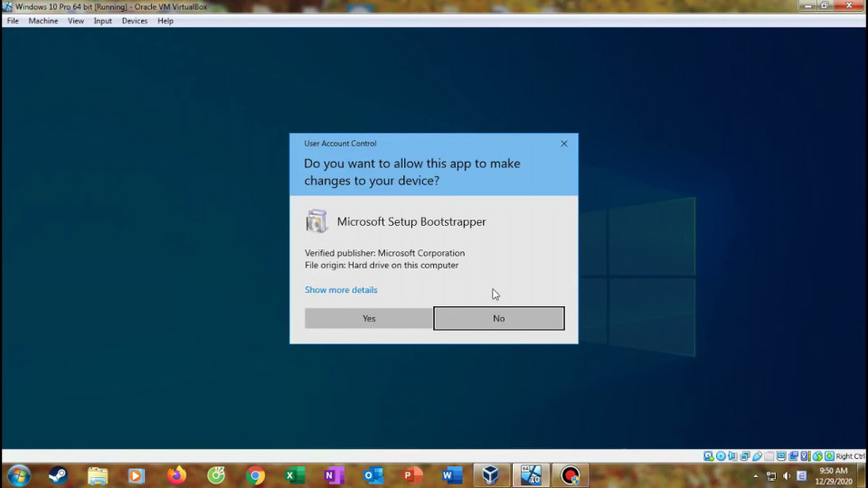Click the optical disc status icon
Image resolution: width=868 pixels, height=488 pixels.
[721, 456]
